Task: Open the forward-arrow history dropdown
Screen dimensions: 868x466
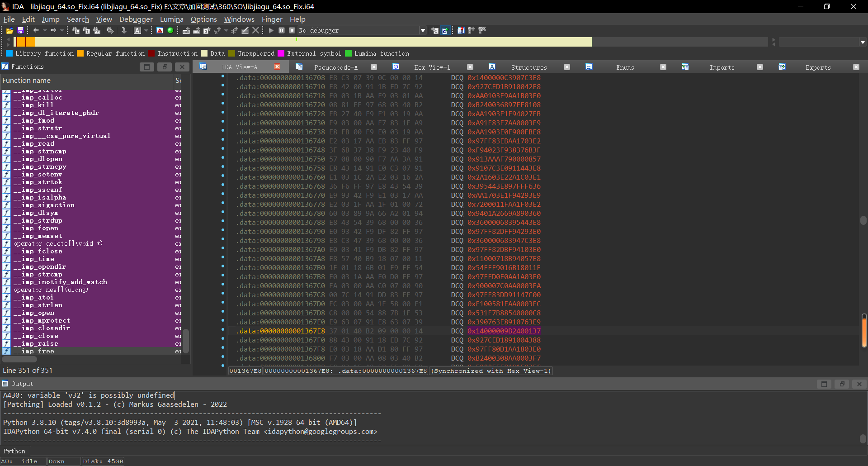Action: 61,30
